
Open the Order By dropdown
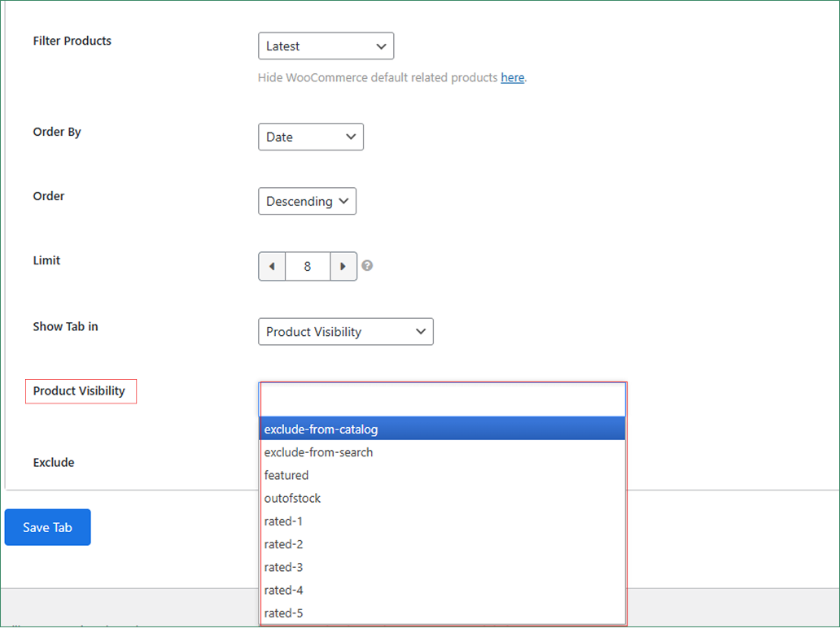click(x=310, y=137)
